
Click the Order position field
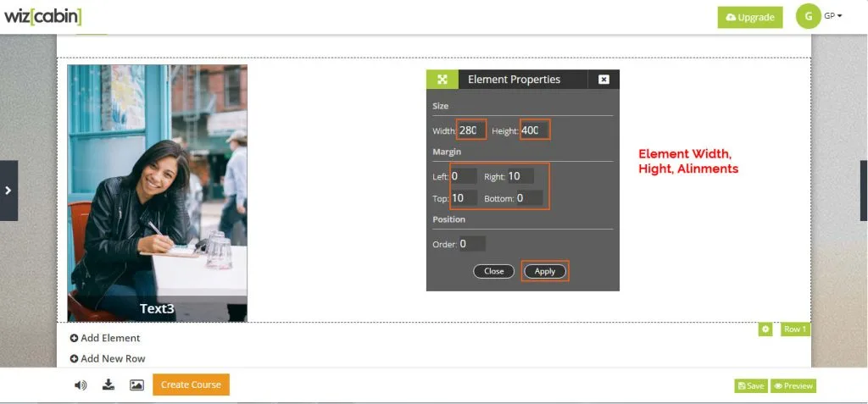[472, 244]
